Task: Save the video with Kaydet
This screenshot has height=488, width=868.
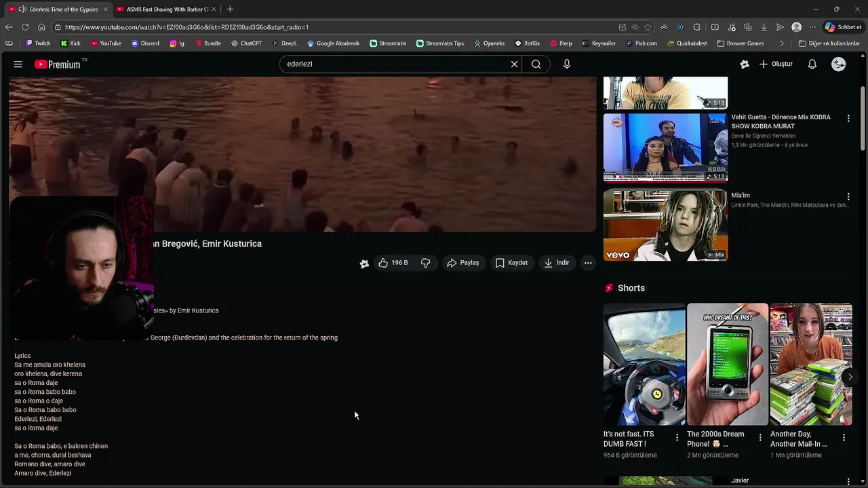Action: [511, 262]
